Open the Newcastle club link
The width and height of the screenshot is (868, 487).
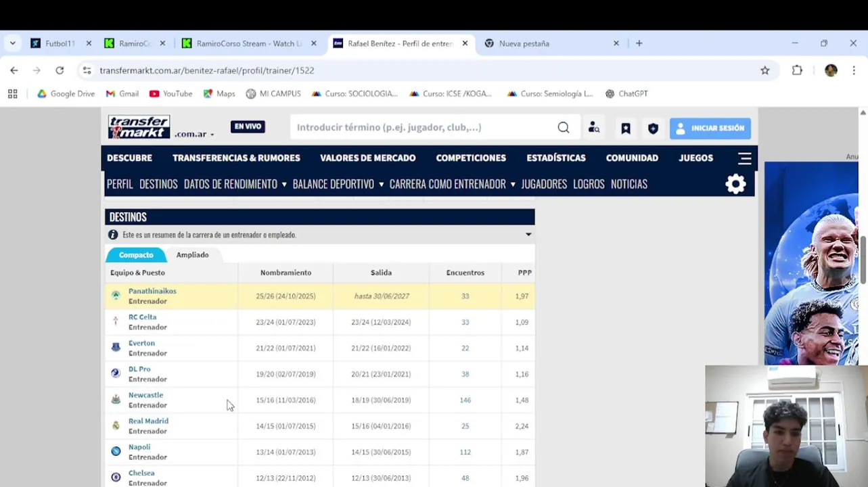point(145,395)
